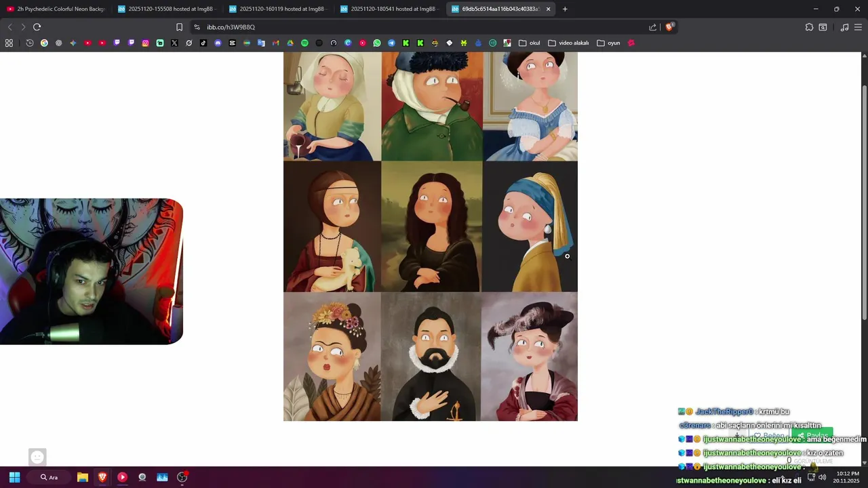The height and width of the screenshot is (488, 868).
Task: Switch to the 20251120-180541 ImgBB tab
Action: pyautogui.click(x=391, y=9)
